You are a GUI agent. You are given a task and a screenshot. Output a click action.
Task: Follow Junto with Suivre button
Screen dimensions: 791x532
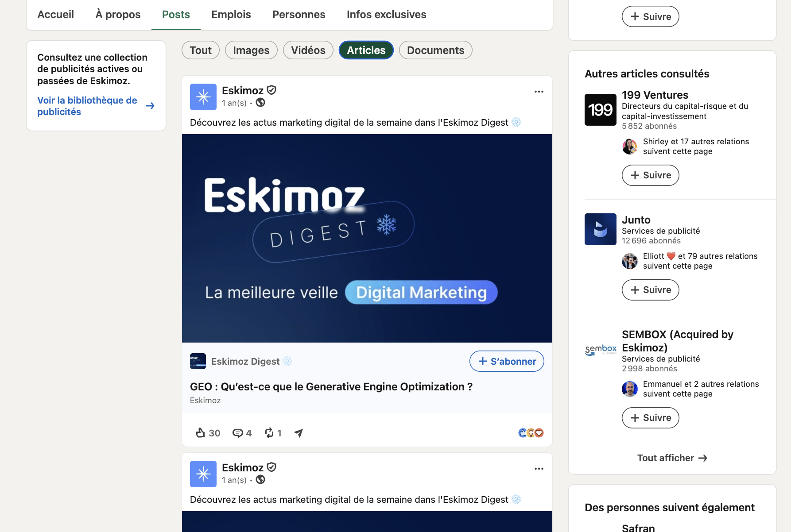coord(651,290)
